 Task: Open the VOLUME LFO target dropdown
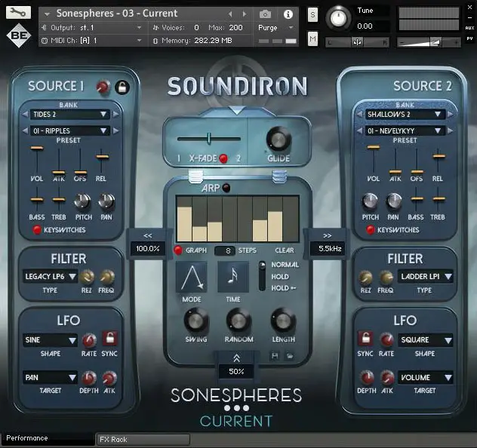[426, 378]
